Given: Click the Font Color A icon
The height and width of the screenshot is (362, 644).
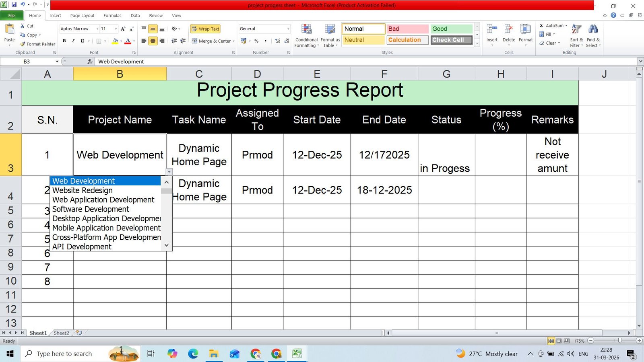Looking at the screenshot, I should [x=128, y=41].
